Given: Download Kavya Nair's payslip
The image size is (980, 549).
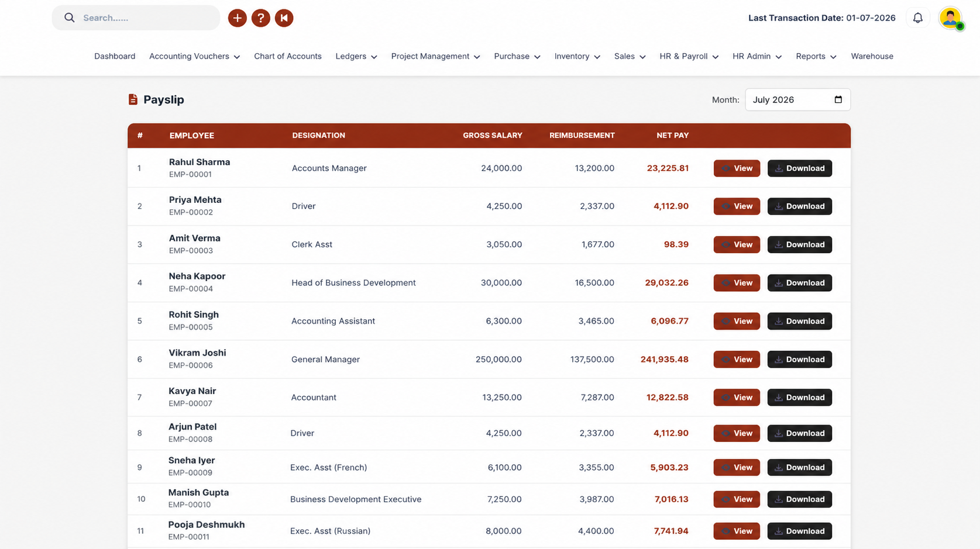Looking at the screenshot, I should [799, 398].
